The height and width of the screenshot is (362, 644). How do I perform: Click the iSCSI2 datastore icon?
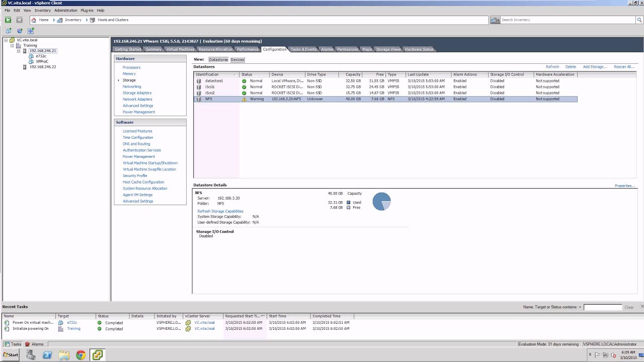tap(199, 93)
